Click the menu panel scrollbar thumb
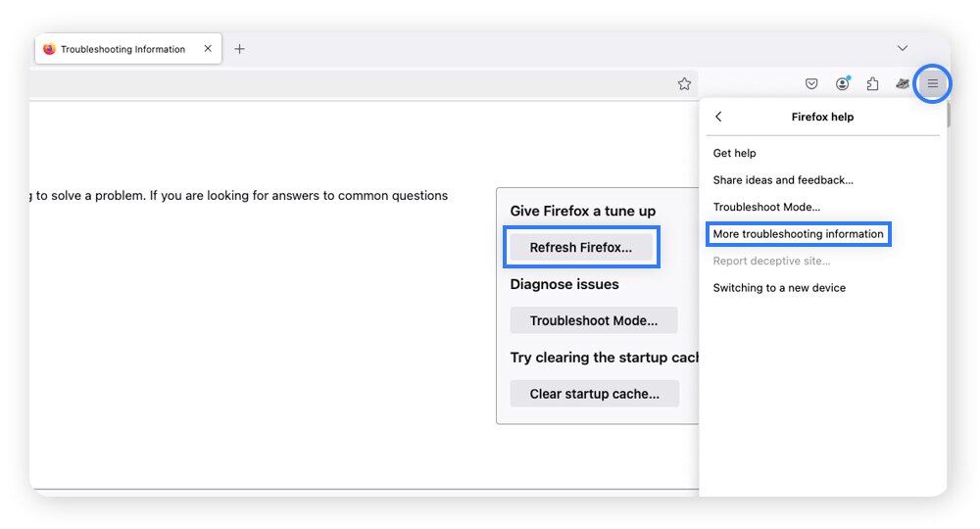 click(948, 115)
